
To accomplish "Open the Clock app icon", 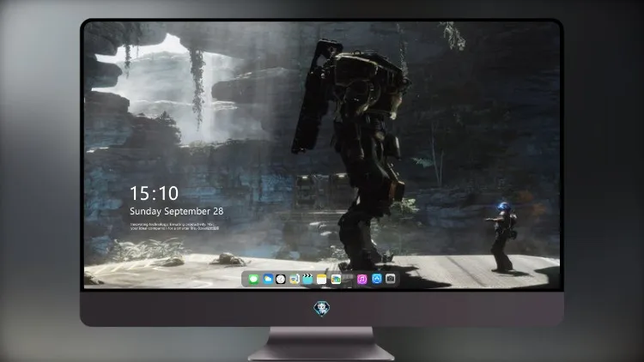I will [281, 279].
